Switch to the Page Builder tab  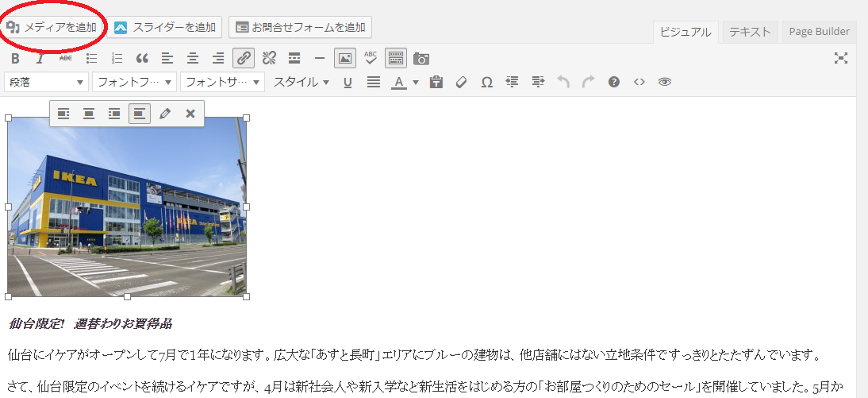point(819,32)
